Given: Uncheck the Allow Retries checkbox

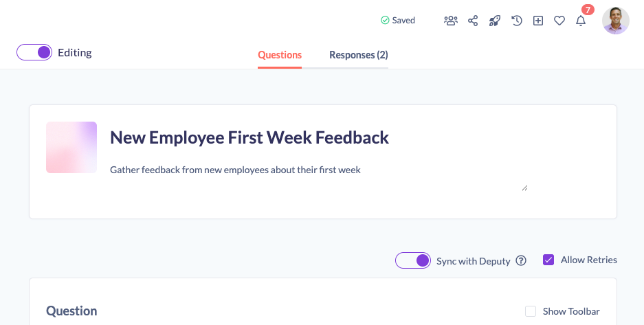Looking at the screenshot, I should [x=548, y=260].
